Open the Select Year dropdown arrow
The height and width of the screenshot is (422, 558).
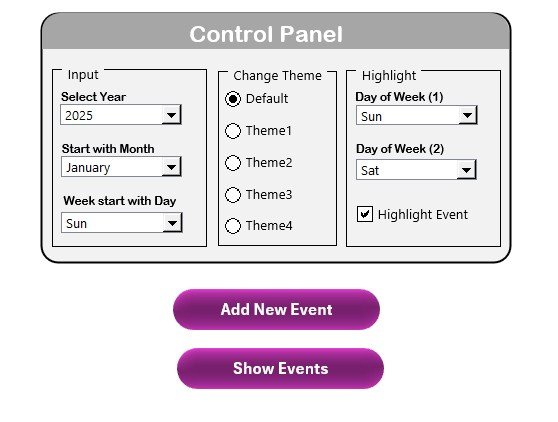pos(172,115)
